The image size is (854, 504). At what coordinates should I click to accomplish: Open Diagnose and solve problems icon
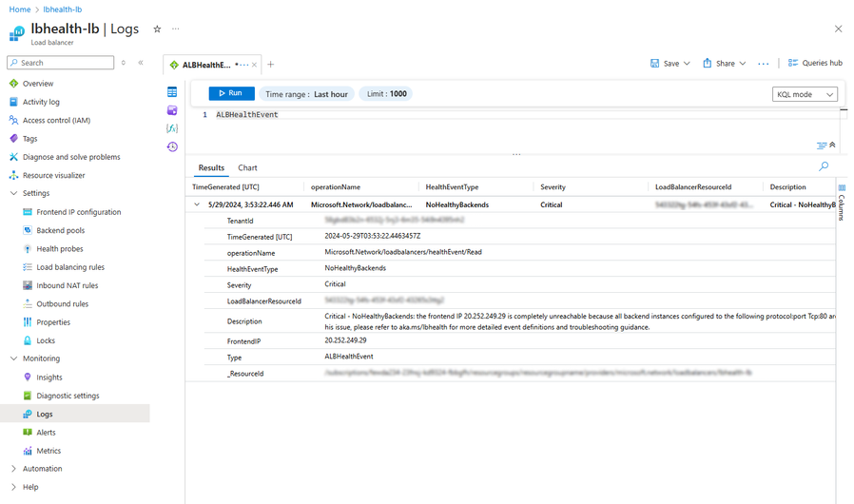click(x=13, y=157)
